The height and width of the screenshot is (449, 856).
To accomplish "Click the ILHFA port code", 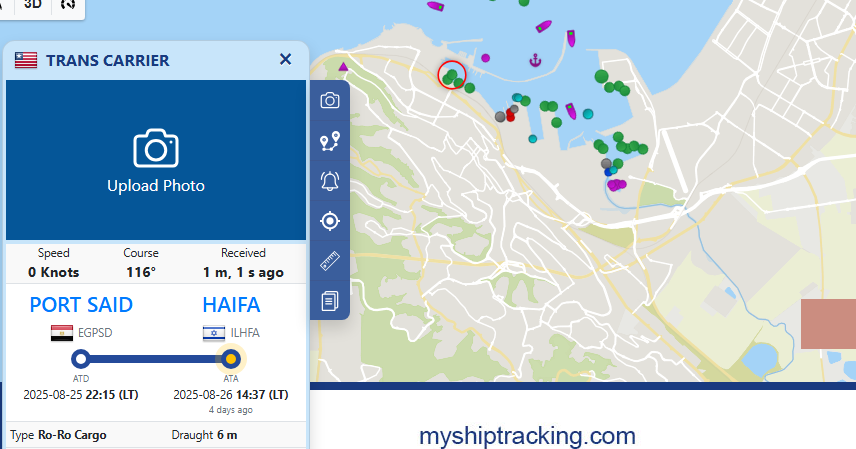I will coord(245,333).
